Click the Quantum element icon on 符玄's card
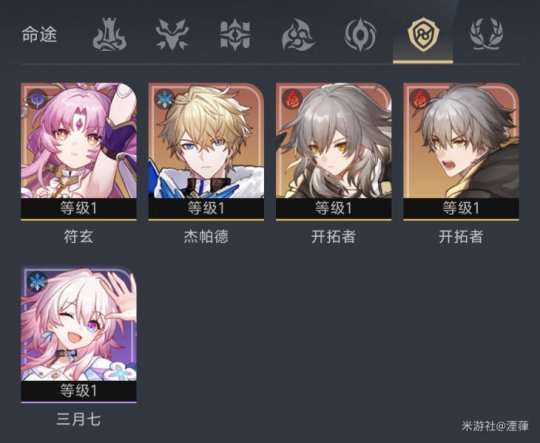The width and height of the screenshot is (540, 443). pyautogui.click(x=35, y=99)
